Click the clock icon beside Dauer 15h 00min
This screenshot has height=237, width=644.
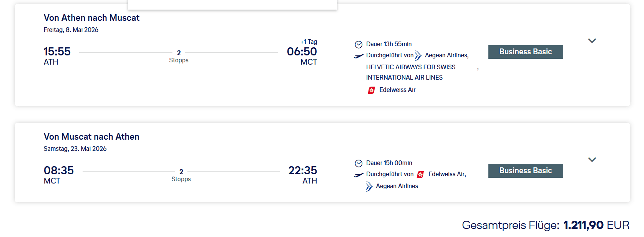pyautogui.click(x=359, y=163)
